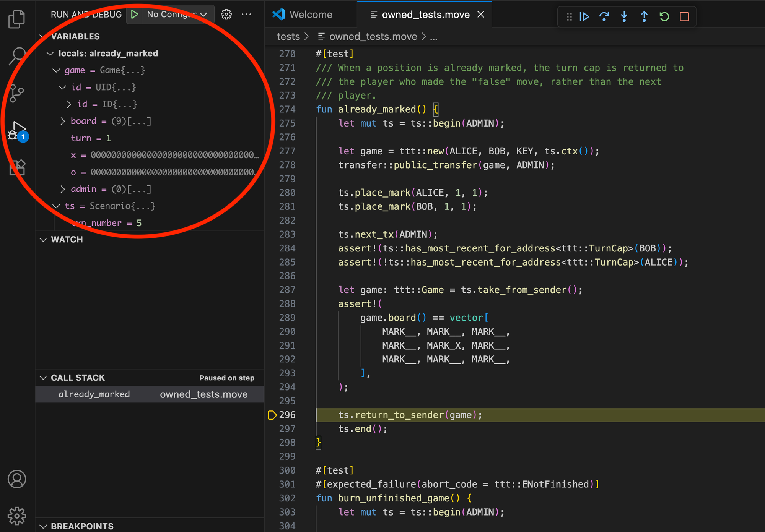Screen dimensions: 765x532
Task: Restart the debug session
Action: coord(664,16)
